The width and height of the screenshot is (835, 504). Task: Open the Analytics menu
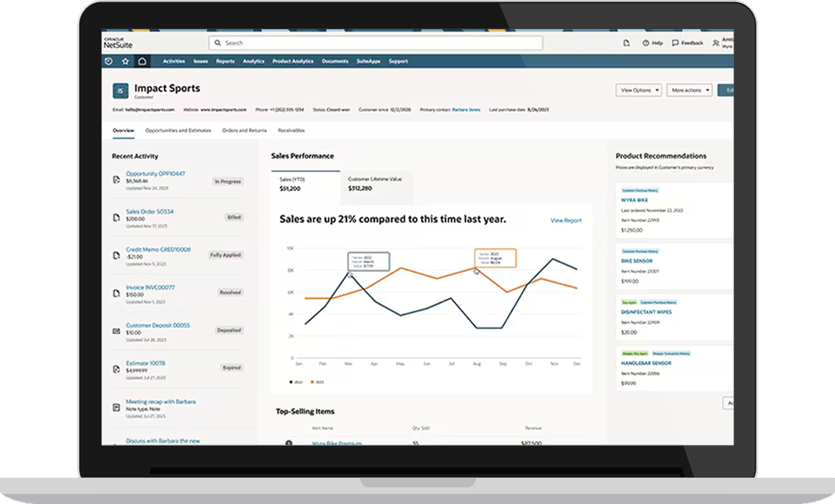(x=253, y=61)
